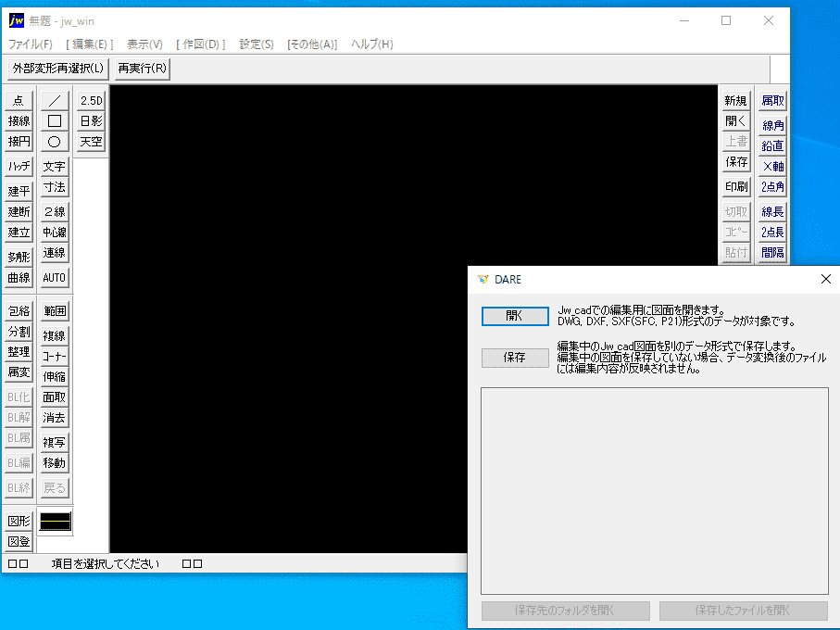The image size is (840, 630).
Task: Click the toolbar 開く open file button
Action: point(736,121)
